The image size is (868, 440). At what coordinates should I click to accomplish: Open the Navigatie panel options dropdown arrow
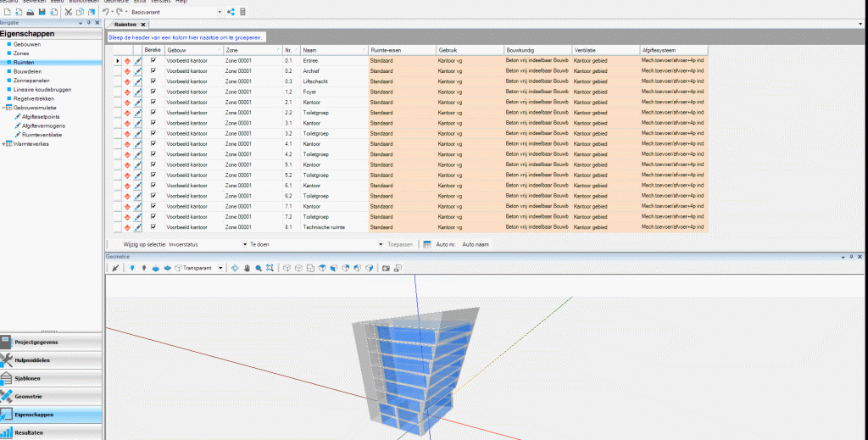click(81, 23)
